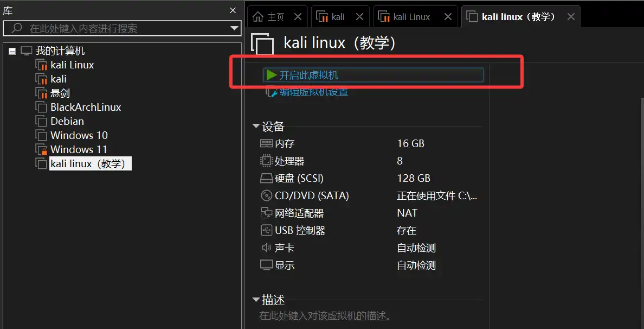Open the hard disk (SCSI) device icon
Screen dimensions: 644x329
267,179
